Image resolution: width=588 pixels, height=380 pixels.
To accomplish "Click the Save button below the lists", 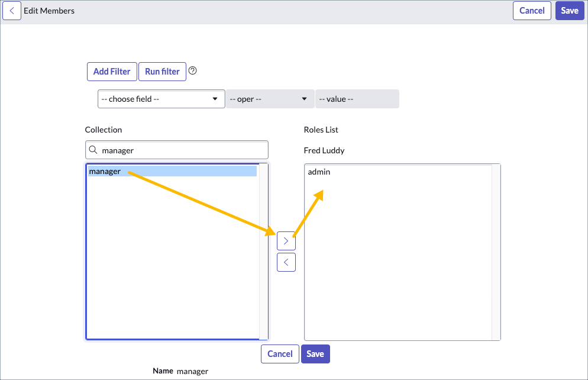I will tap(315, 354).
